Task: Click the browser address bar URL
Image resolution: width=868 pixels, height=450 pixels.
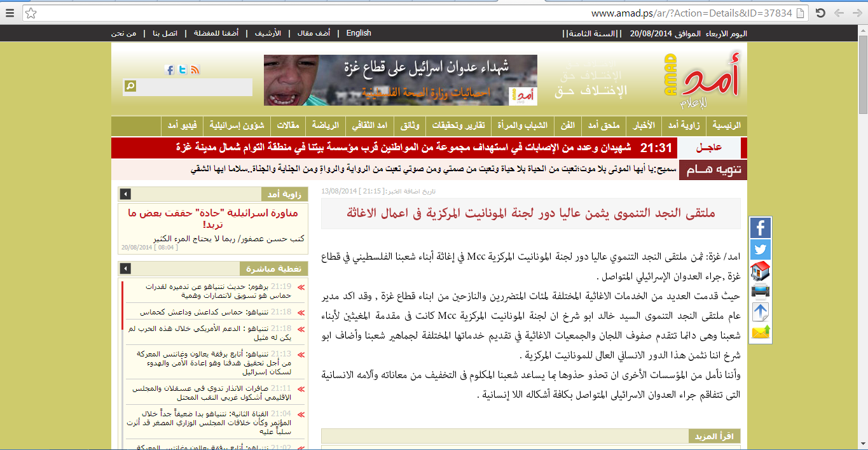Action: click(x=692, y=13)
